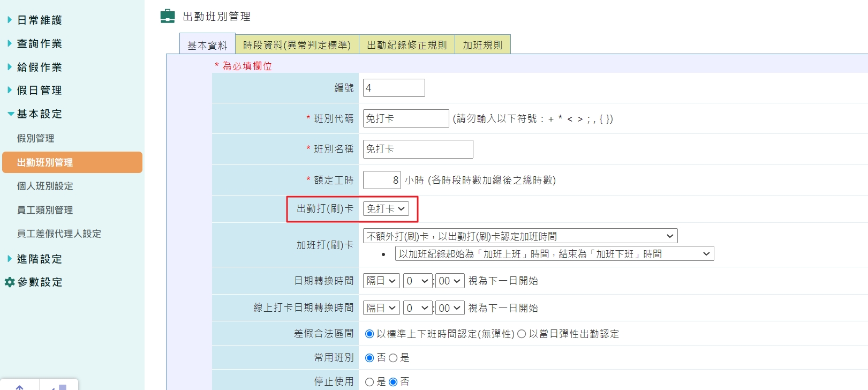Open 參數設定 in the sidebar
Image resolution: width=868 pixels, height=390 pixels.
(40, 282)
